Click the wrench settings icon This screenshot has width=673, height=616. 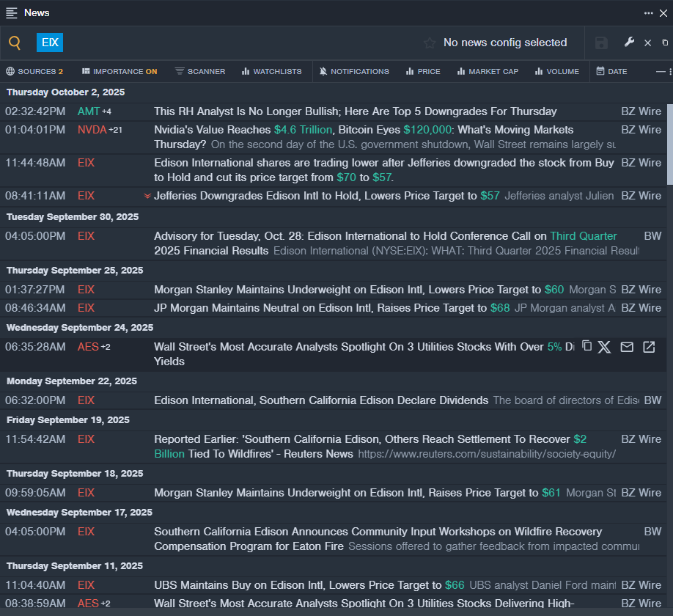click(629, 43)
